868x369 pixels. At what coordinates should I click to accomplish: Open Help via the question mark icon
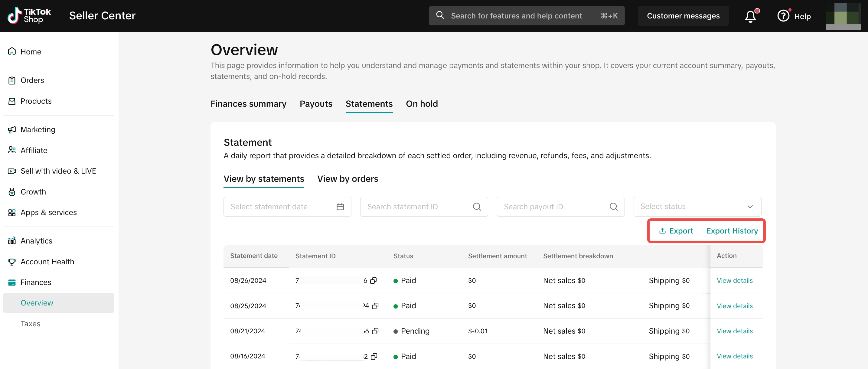pyautogui.click(x=783, y=16)
